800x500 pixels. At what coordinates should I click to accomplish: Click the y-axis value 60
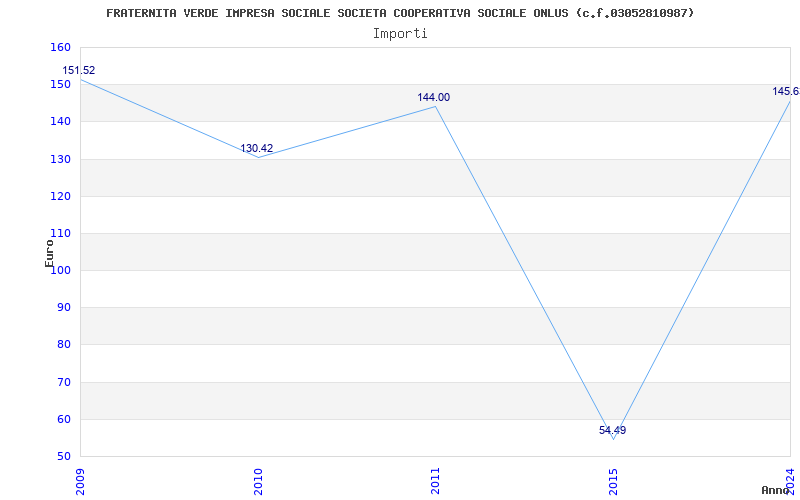coord(63,419)
